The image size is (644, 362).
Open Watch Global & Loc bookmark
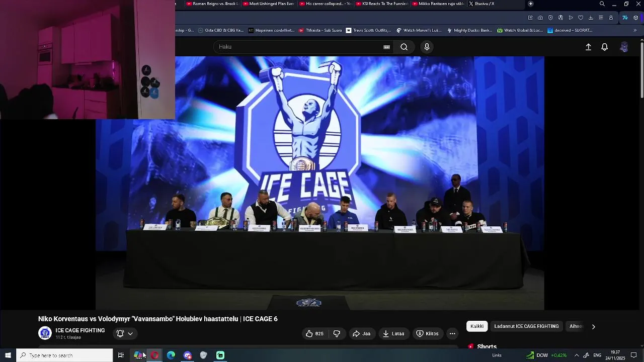(x=520, y=30)
